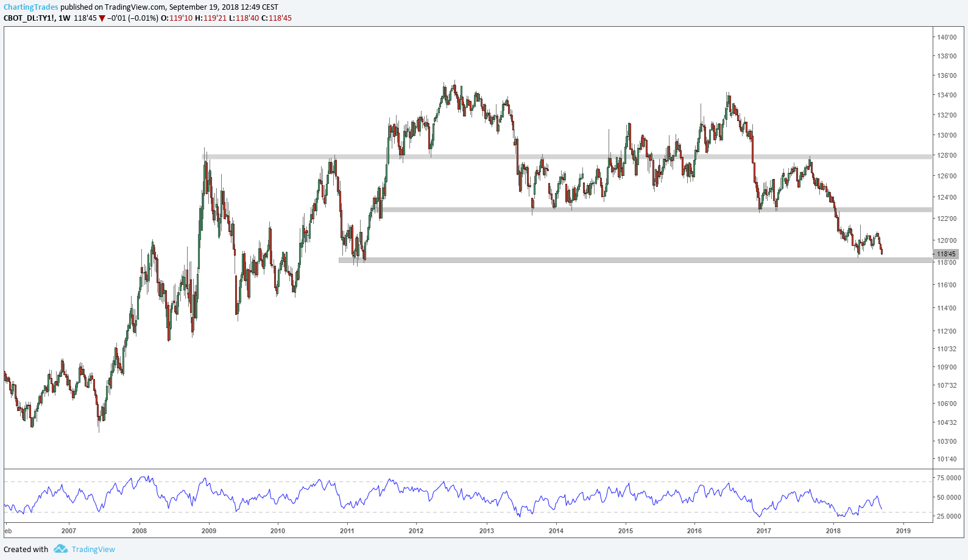Click the 75.0000 RSI level label
Screen dimensions: 968x560
point(949,478)
